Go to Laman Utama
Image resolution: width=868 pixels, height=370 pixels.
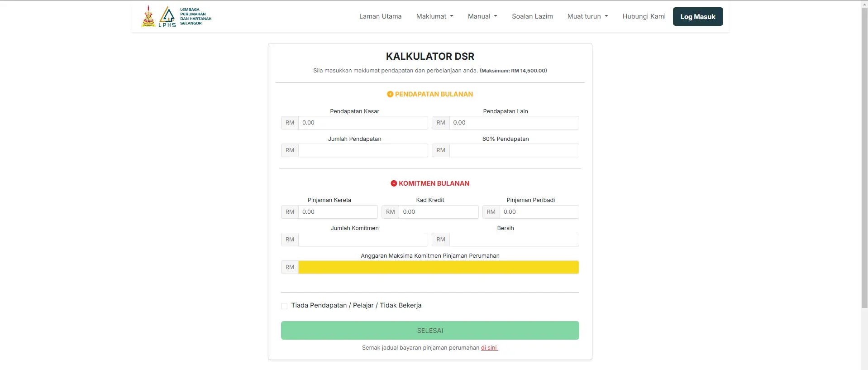coord(380,16)
